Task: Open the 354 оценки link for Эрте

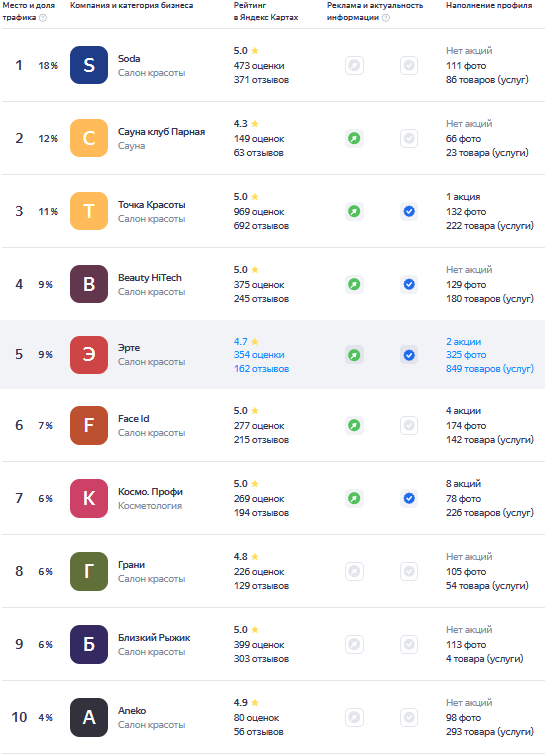Action: (x=259, y=355)
